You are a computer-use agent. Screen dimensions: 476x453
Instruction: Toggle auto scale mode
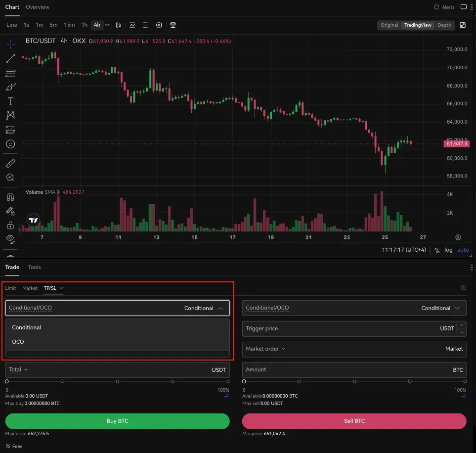click(x=463, y=250)
